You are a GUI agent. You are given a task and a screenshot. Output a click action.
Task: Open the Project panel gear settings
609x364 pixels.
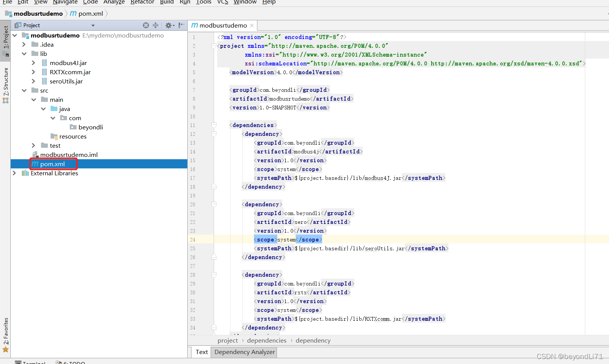click(x=170, y=25)
